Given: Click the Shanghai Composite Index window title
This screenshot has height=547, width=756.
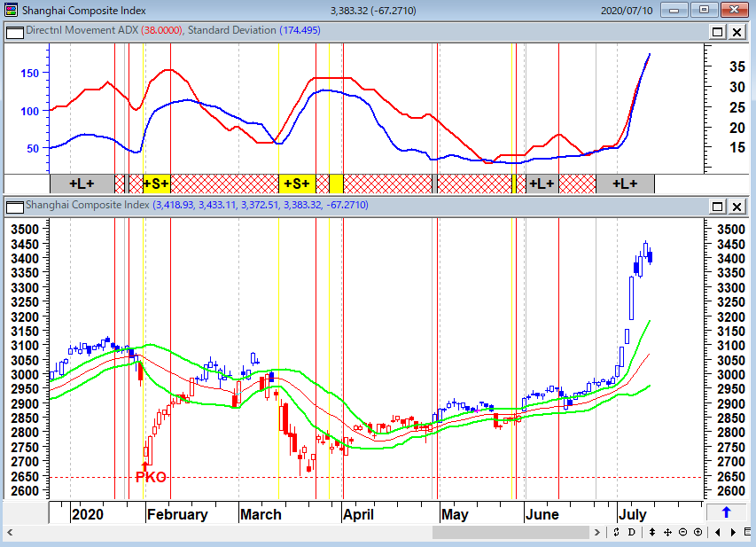Looking at the screenshot, I should [x=84, y=10].
